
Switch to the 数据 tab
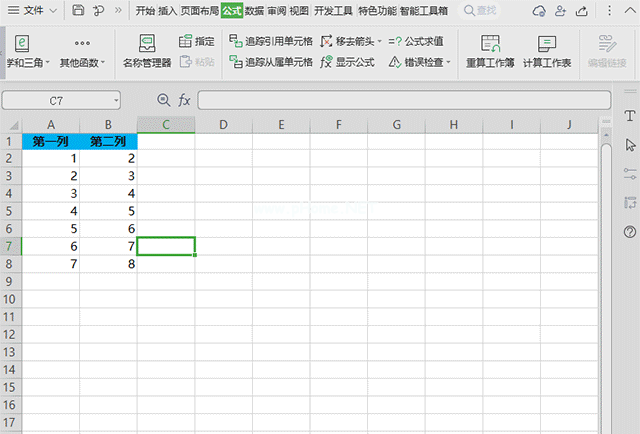coord(254,11)
